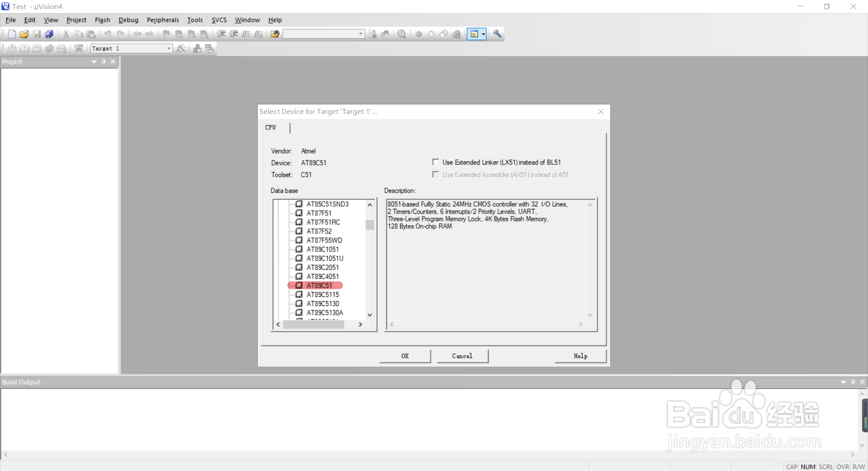Click device database scroll-down arrow

coord(370,315)
